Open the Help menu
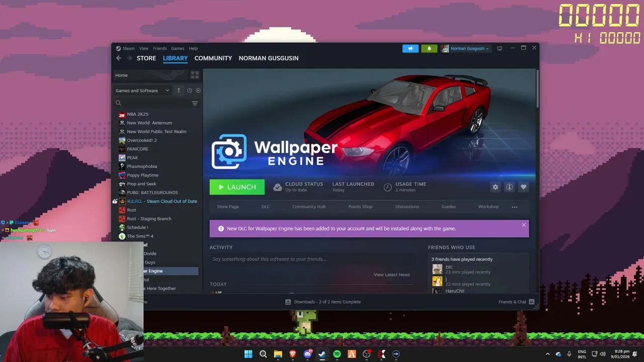644x362 pixels. [193, 48]
